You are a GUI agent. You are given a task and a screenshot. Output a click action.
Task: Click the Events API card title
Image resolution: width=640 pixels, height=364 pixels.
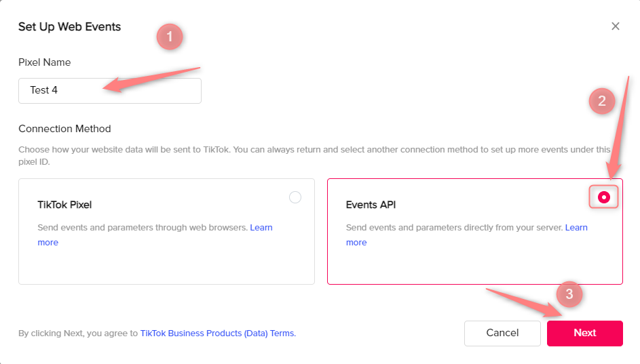pos(371,205)
